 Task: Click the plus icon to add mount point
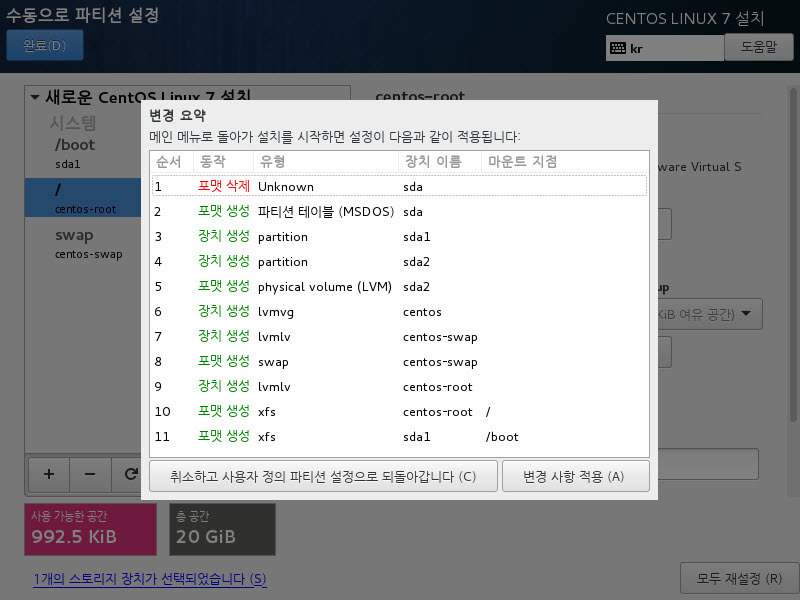pyautogui.click(x=49, y=474)
